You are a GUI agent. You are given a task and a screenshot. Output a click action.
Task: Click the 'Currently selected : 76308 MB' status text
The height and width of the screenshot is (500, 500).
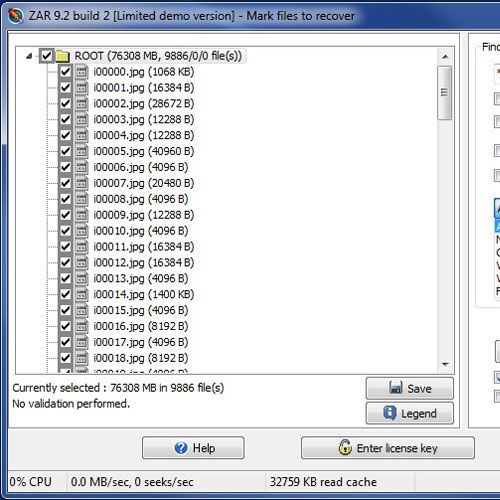pyautogui.click(x=118, y=388)
